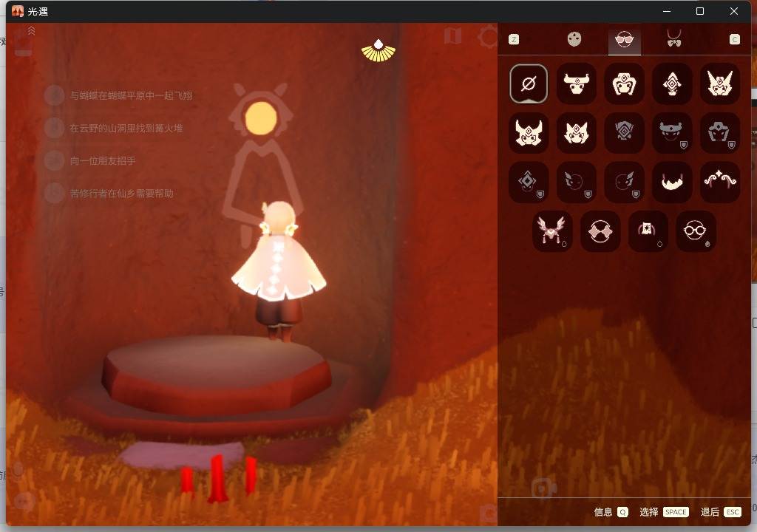The height and width of the screenshot is (532, 757).
Task: Select the locked grey helmet mask
Action: [x=719, y=133]
